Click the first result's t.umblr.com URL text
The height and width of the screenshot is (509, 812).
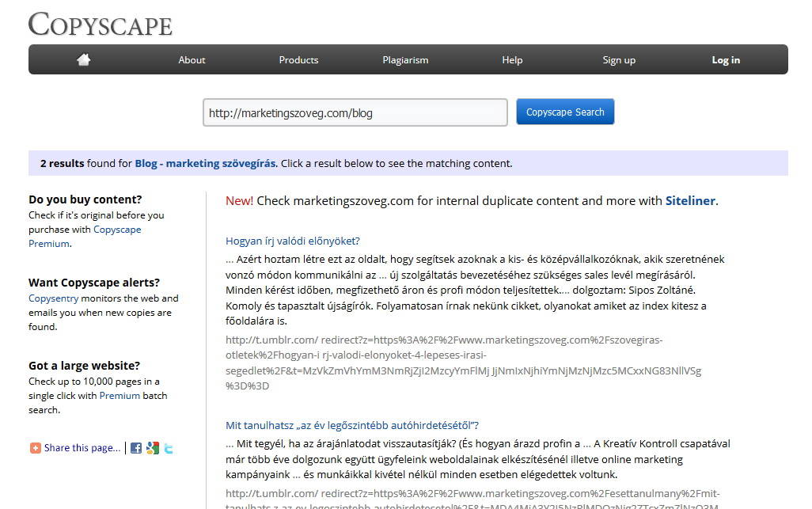coord(464,363)
